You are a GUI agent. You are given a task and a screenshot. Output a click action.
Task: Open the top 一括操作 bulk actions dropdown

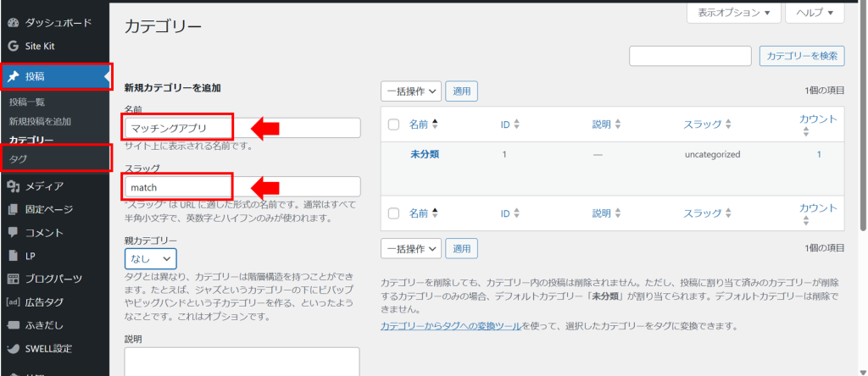coord(411,91)
